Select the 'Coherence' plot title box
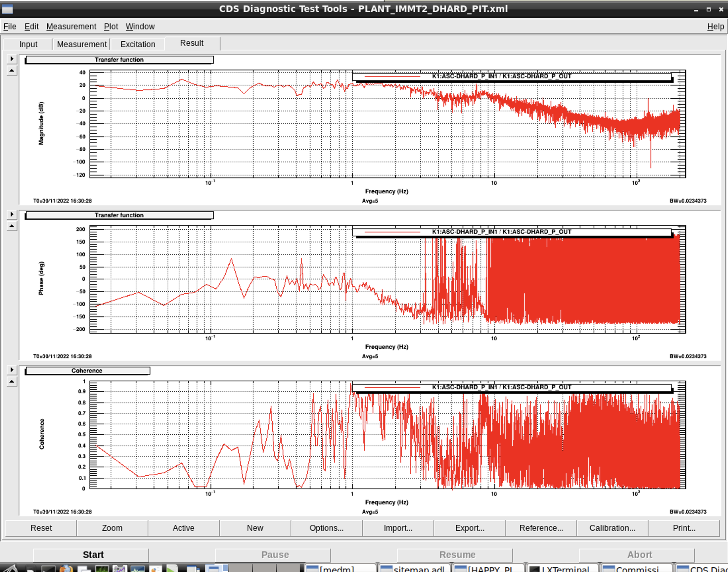 tap(87, 371)
